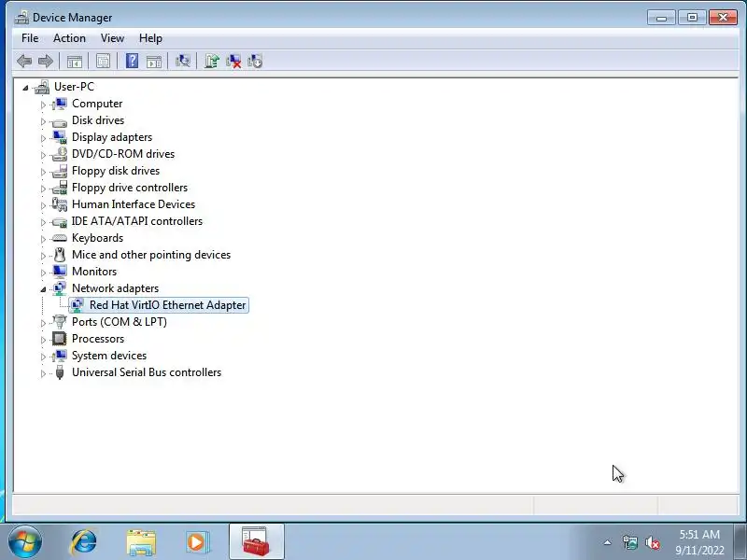Click the Uninstall device toolbar icon
Screen dimensions: 747x560
pyautogui.click(x=233, y=61)
